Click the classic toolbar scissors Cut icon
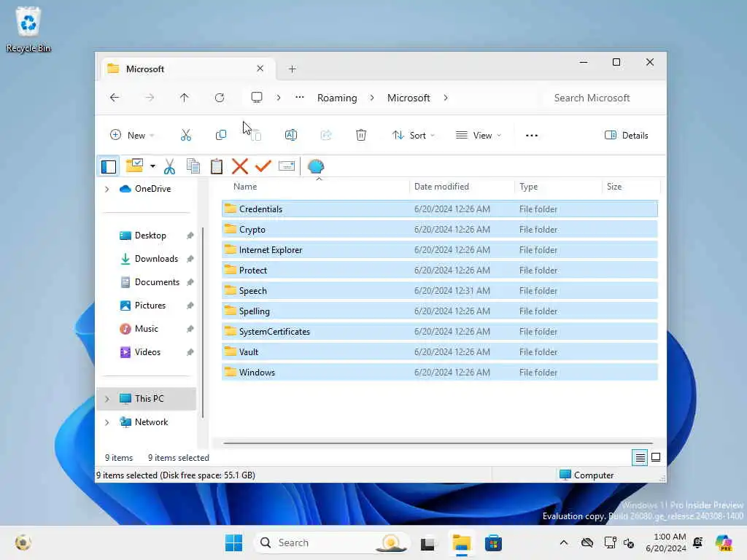Image resolution: width=747 pixels, height=560 pixels. 169,166
